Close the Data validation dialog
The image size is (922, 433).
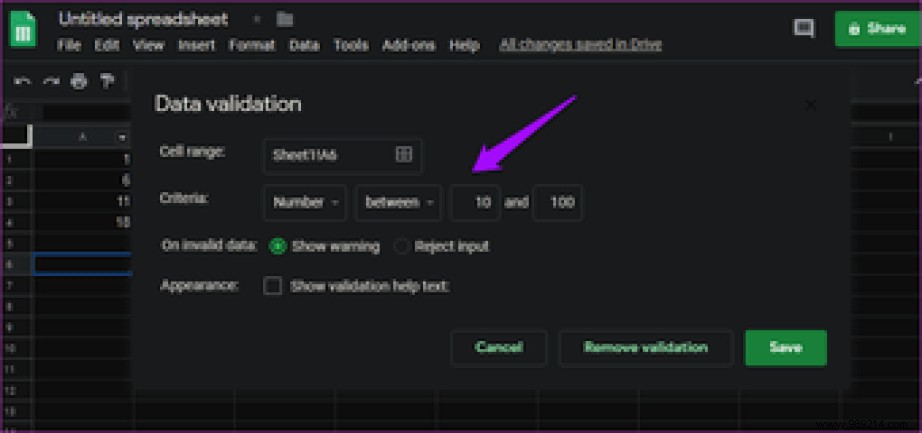click(811, 106)
